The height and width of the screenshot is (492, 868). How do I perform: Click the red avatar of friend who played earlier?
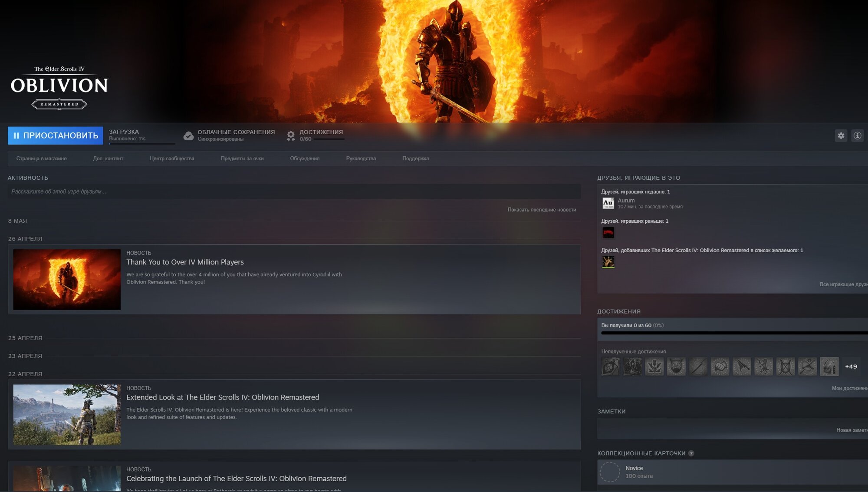click(608, 233)
